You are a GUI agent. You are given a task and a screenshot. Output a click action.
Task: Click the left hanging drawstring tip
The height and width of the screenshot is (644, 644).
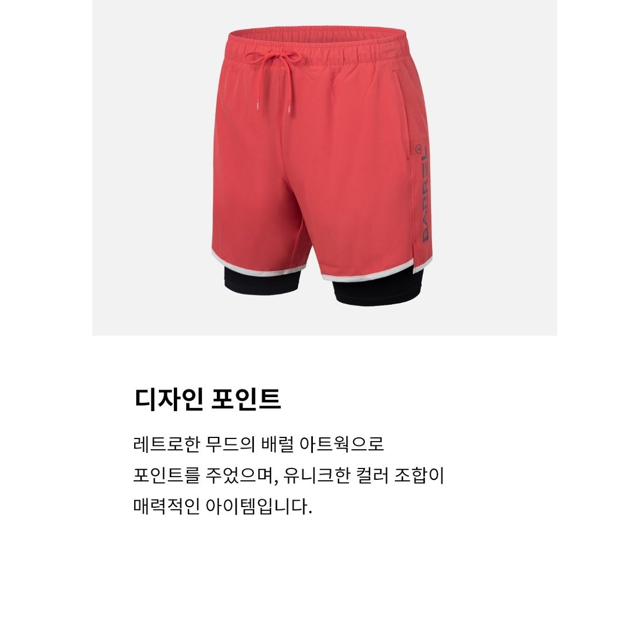click(x=257, y=106)
